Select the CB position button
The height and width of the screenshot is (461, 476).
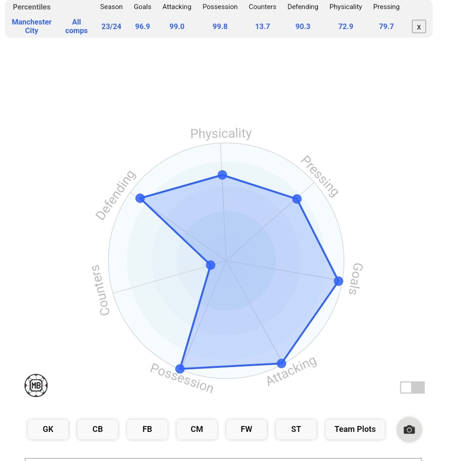point(98,429)
